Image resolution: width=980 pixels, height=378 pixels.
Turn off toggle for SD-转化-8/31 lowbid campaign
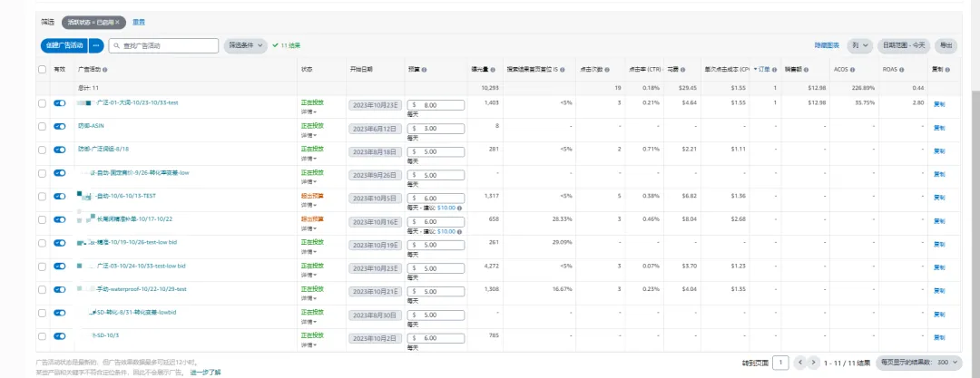[60, 313]
